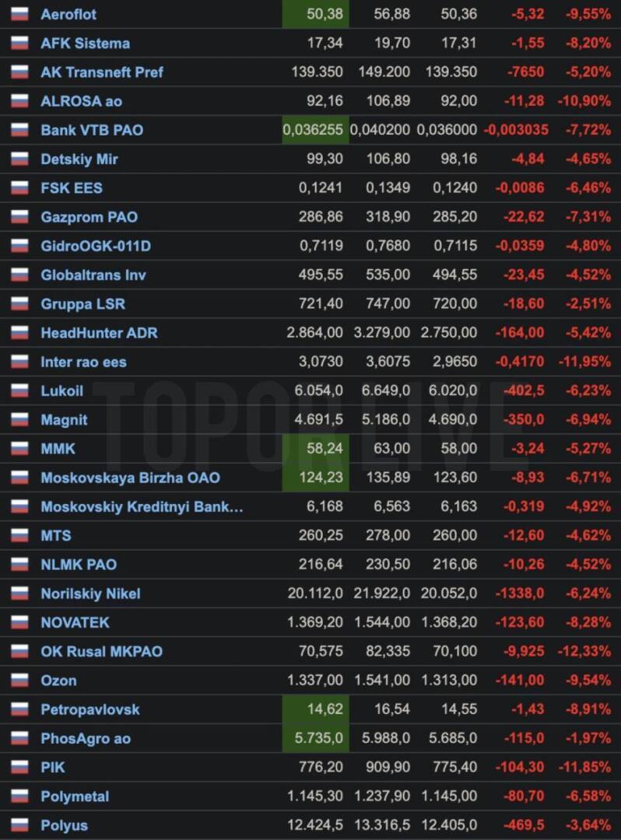Click the flag icon next to Gazprom PAO
Screen dimensions: 621x840
click(19, 217)
